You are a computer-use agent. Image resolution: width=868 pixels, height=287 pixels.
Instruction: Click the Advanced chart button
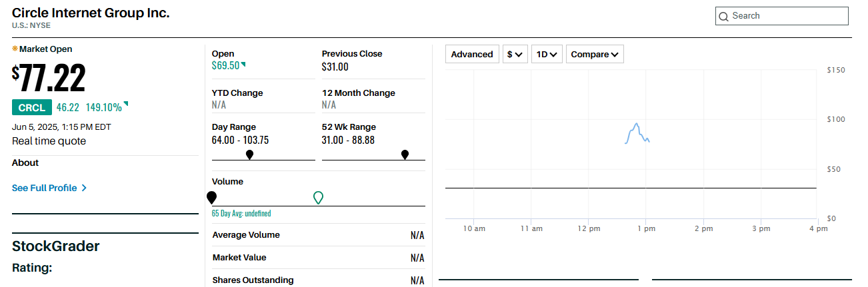pyautogui.click(x=472, y=55)
